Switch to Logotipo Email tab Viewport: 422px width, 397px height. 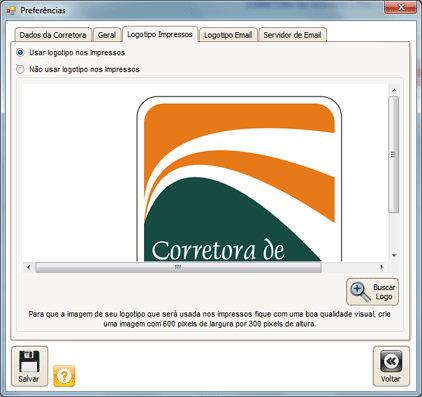coord(228,35)
